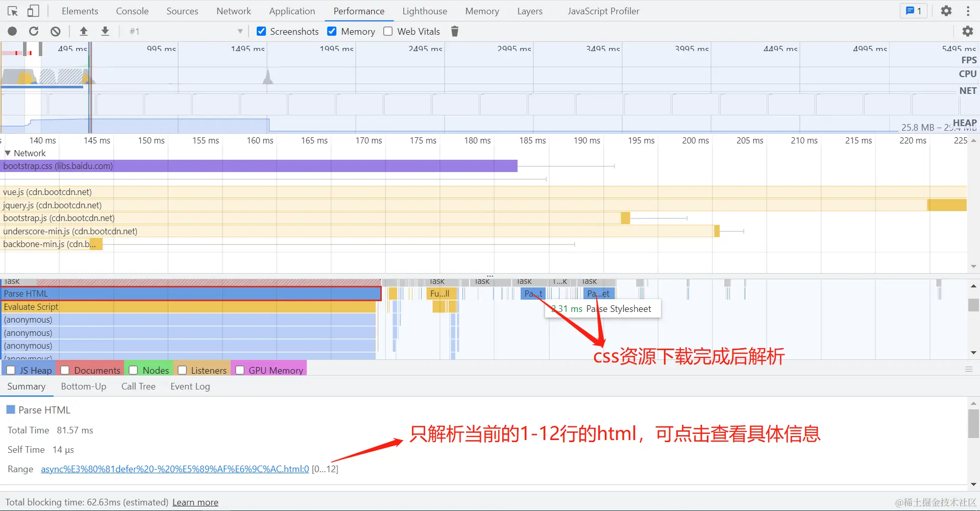Select the bootstrap.js network request row
980x511 pixels.
(315, 218)
